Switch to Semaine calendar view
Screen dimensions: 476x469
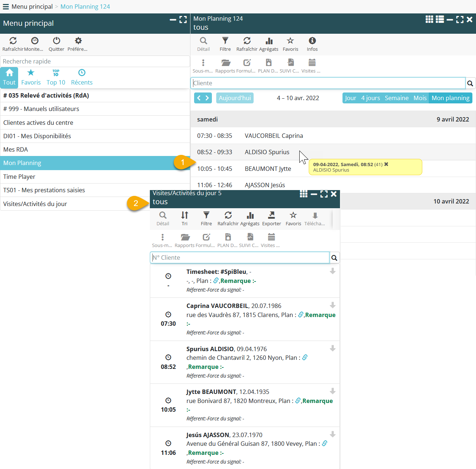click(397, 98)
